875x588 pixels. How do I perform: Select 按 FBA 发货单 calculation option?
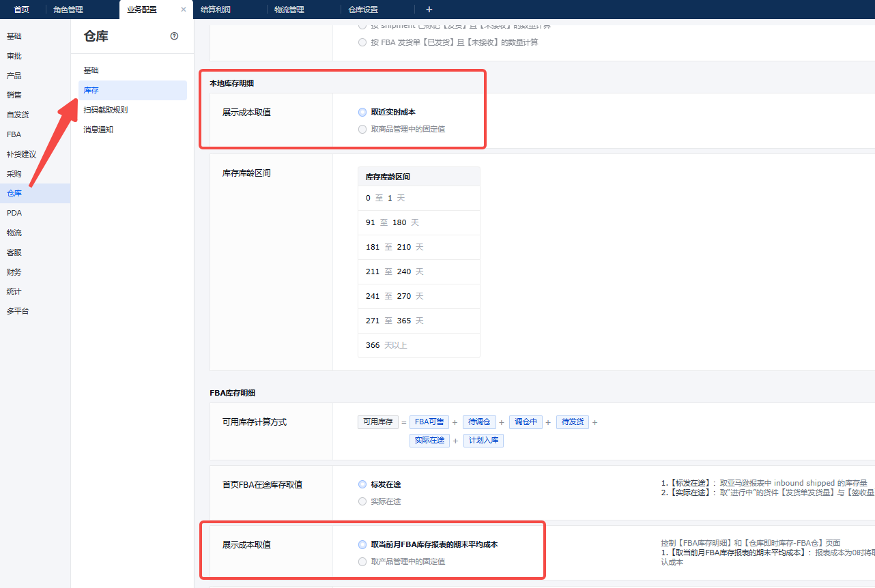(x=362, y=42)
